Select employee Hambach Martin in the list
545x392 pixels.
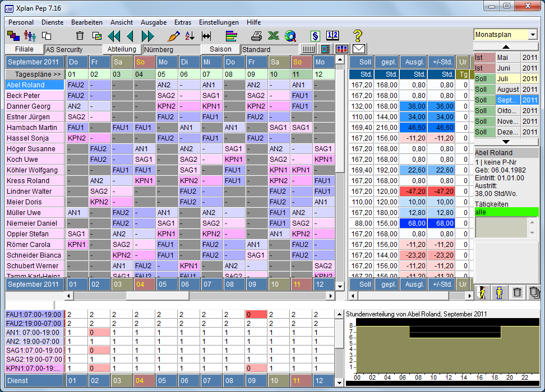[x=34, y=128]
